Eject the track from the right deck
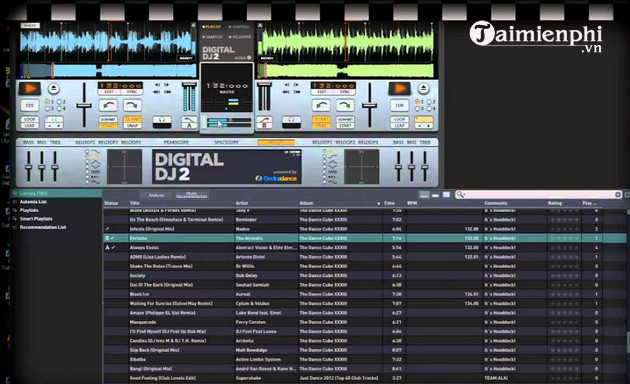The height and width of the screenshot is (384, 630). coord(423,88)
